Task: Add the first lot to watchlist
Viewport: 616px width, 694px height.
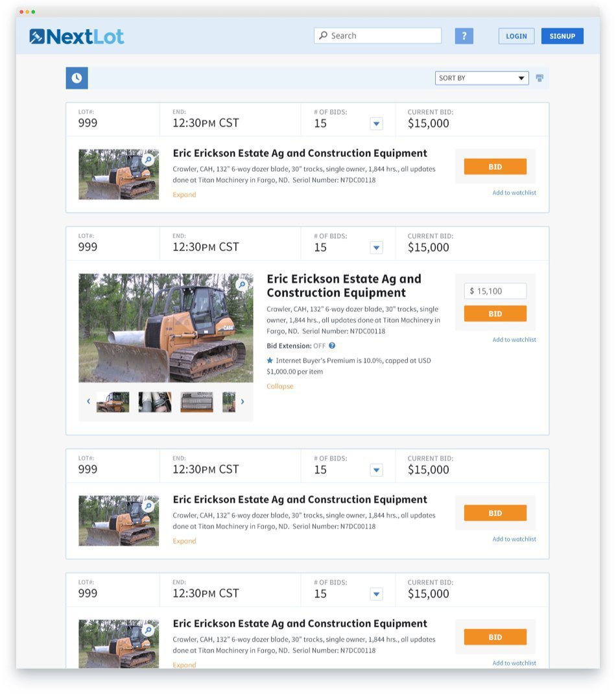Action: click(514, 193)
